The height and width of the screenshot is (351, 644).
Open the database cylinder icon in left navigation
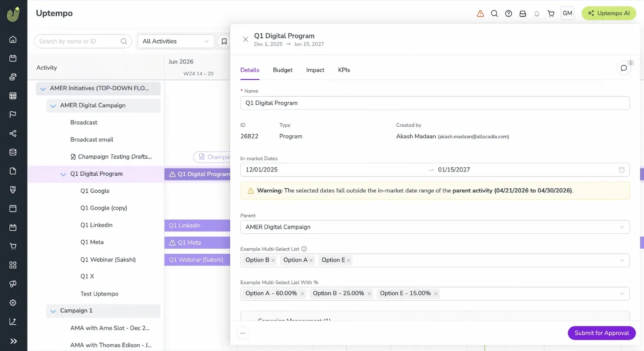click(13, 152)
